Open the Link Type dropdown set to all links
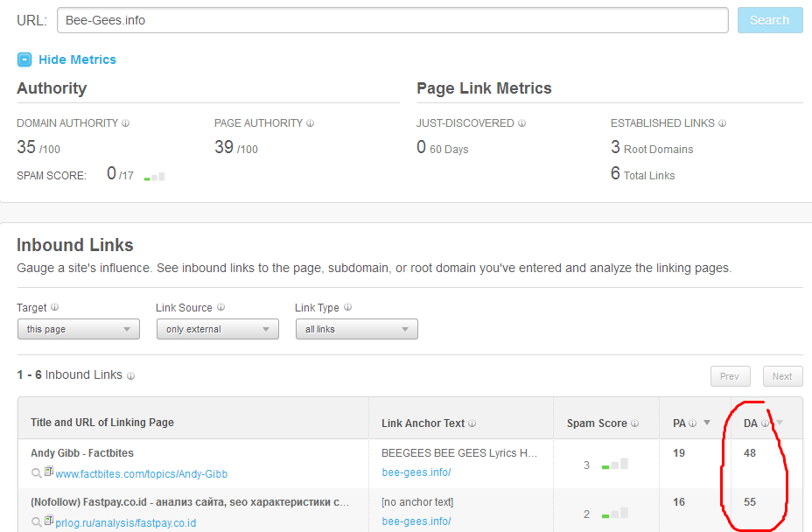The width and height of the screenshot is (812, 532). click(x=357, y=329)
